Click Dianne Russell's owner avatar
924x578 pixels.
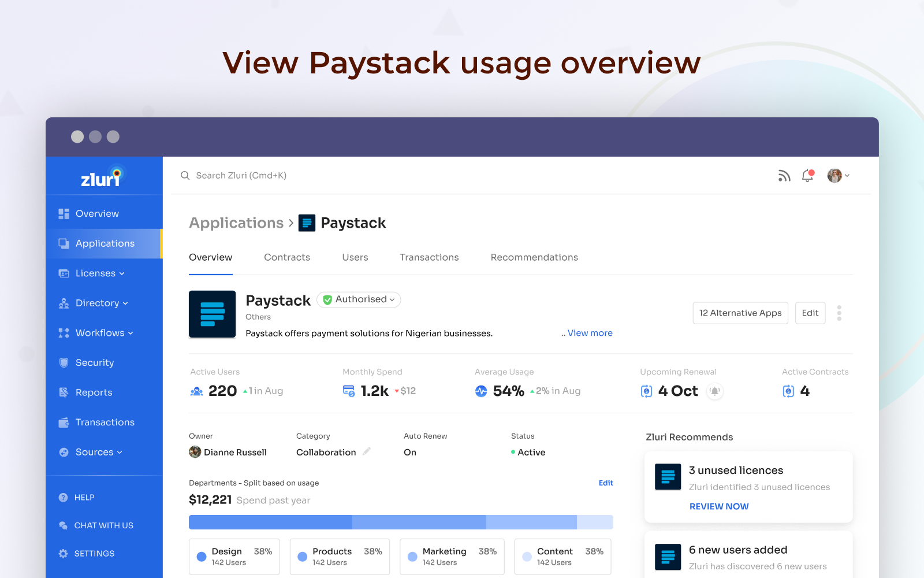pyautogui.click(x=195, y=452)
